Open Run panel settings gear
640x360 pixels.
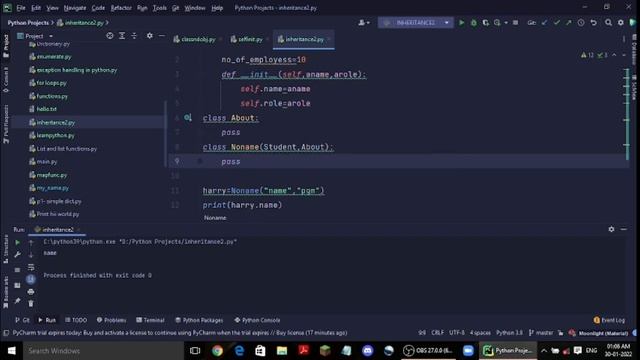[x=611, y=229]
